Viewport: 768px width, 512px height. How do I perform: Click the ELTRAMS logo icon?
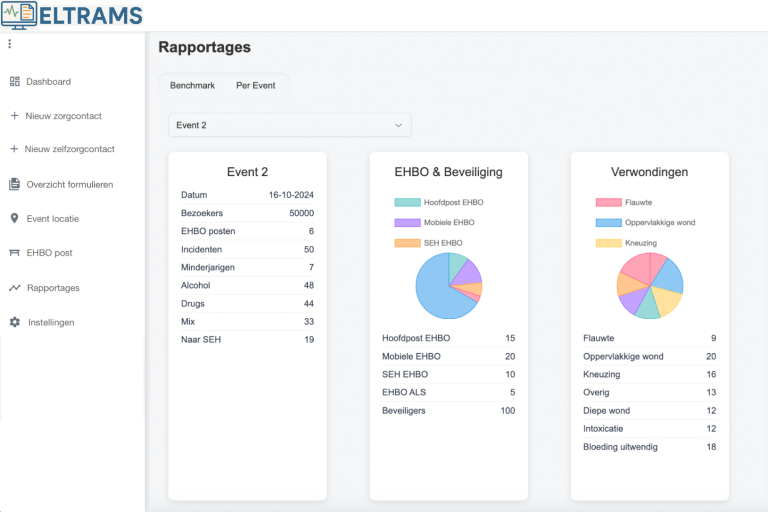[19, 15]
